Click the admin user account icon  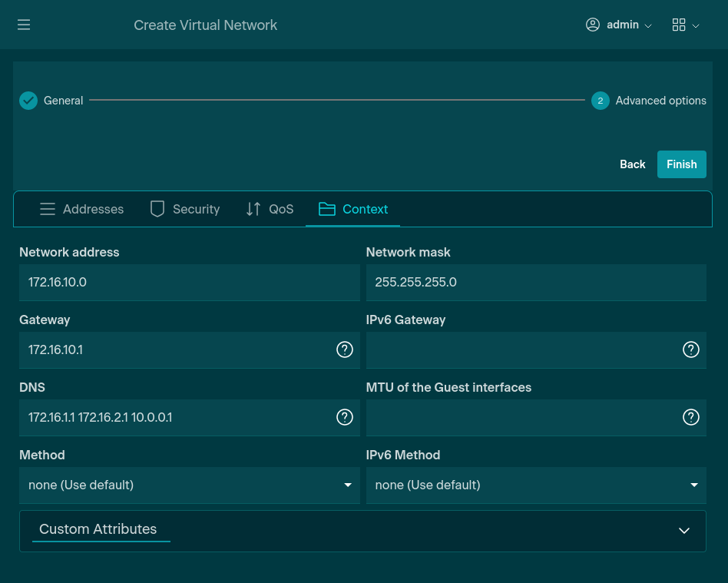pyautogui.click(x=592, y=25)
